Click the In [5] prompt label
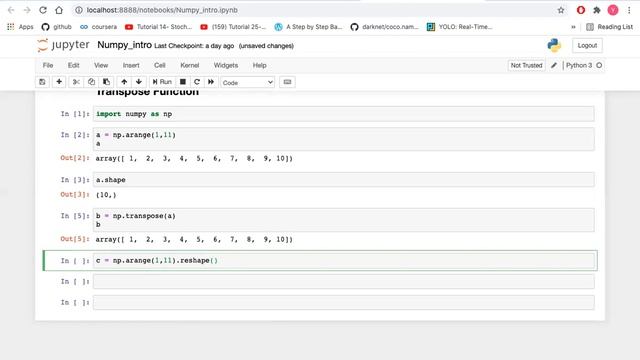Viewport: 640px width, 360px height. point(75,216)
